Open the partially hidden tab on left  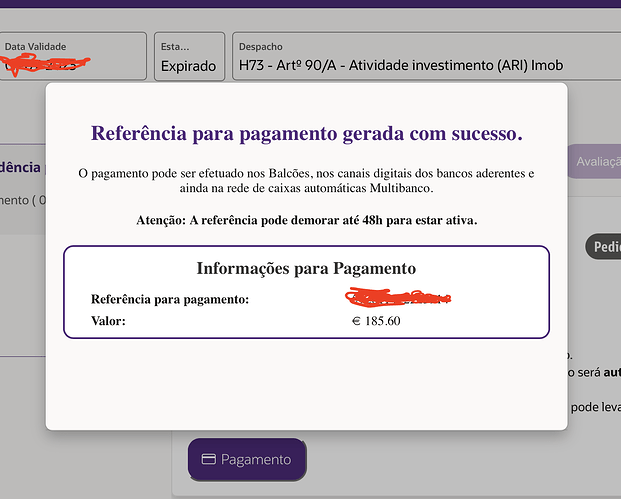(x=22, y=168)
